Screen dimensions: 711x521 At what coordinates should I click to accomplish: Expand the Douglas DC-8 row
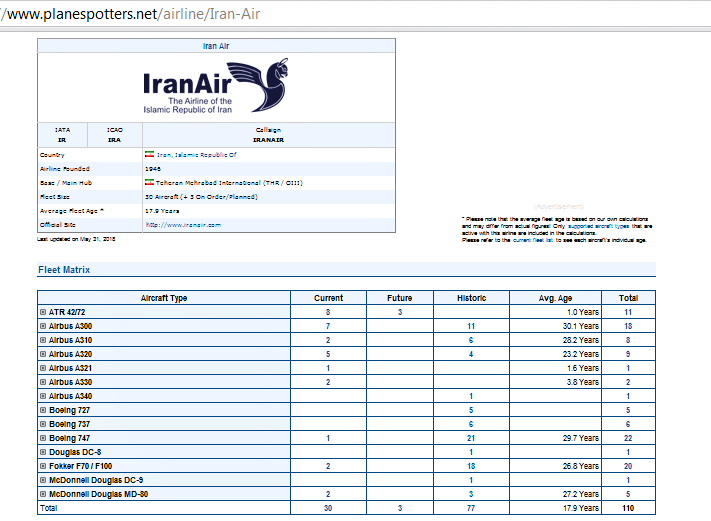(x=43, y=452)
